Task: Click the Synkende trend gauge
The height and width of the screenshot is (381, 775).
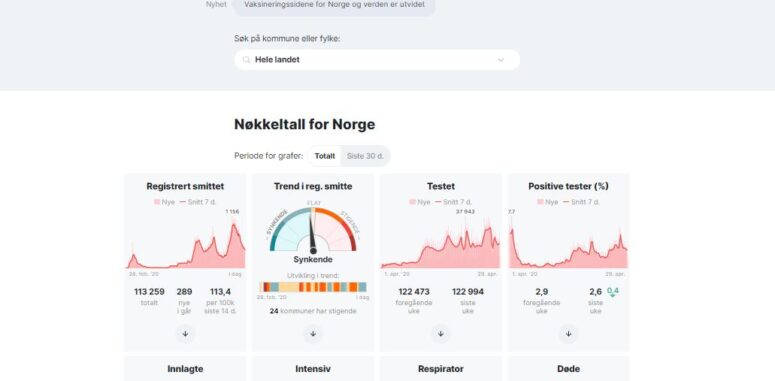Action: click(x=313, y=230)
